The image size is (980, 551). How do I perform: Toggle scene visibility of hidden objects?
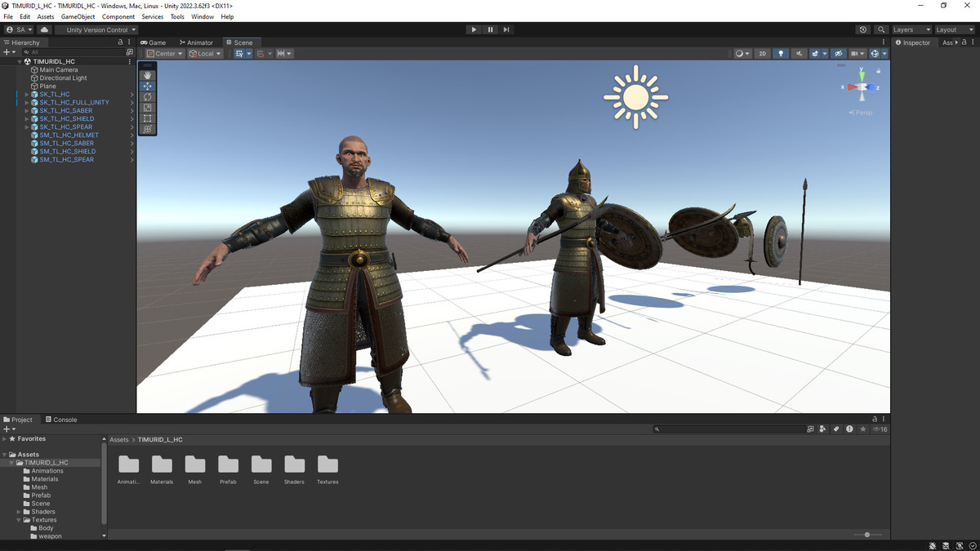[838, 54]
